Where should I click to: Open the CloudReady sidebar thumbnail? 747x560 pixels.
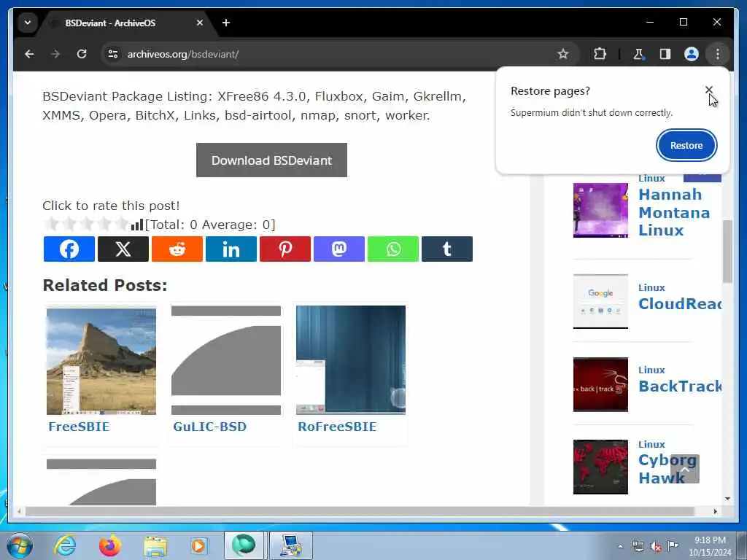point(601,301)
